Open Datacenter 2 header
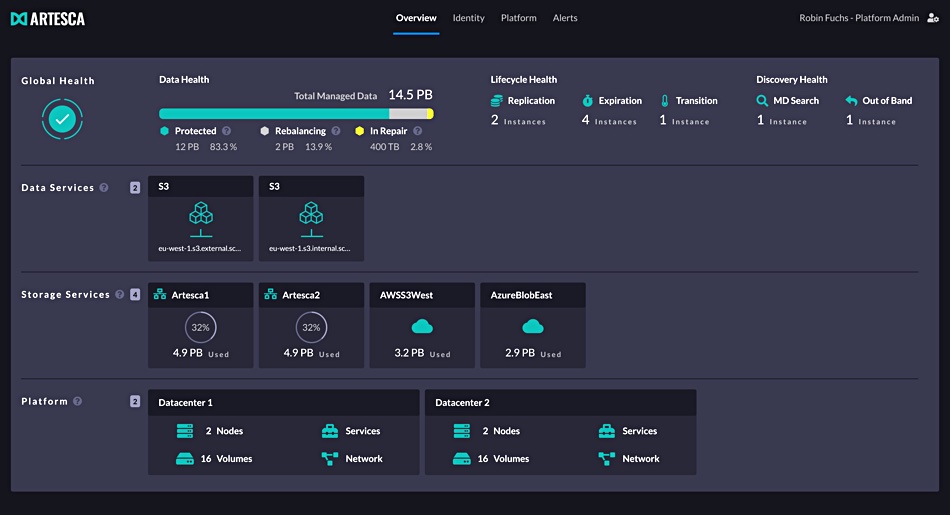The width and height of the screenshot is (950, 515). click(x=560, y=402)
